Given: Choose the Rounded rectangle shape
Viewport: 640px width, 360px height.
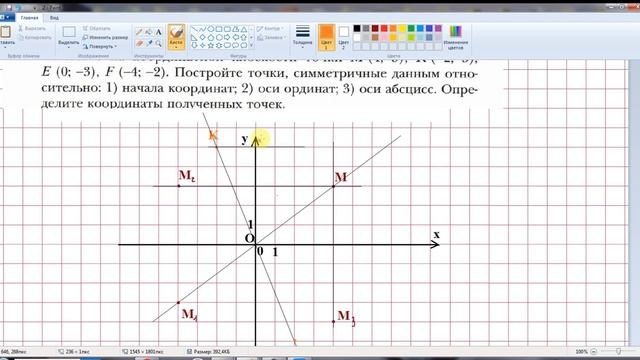Looking at the screenshot, I should [x=227, y=29].
